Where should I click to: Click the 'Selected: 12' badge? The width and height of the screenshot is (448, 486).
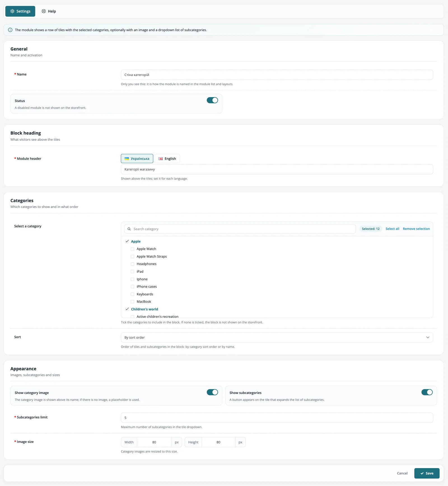[x=370, y=229]
